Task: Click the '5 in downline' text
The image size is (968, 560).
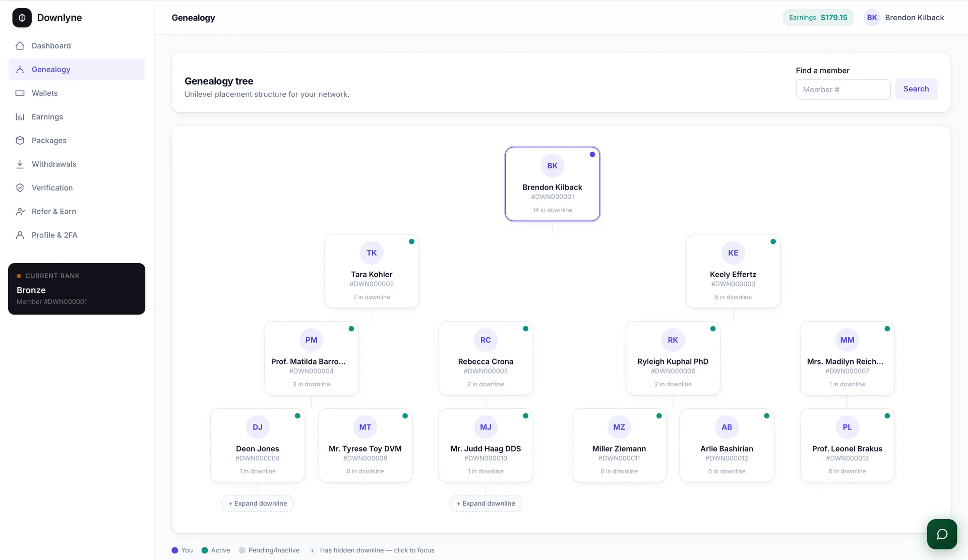Action: point(733,297)
